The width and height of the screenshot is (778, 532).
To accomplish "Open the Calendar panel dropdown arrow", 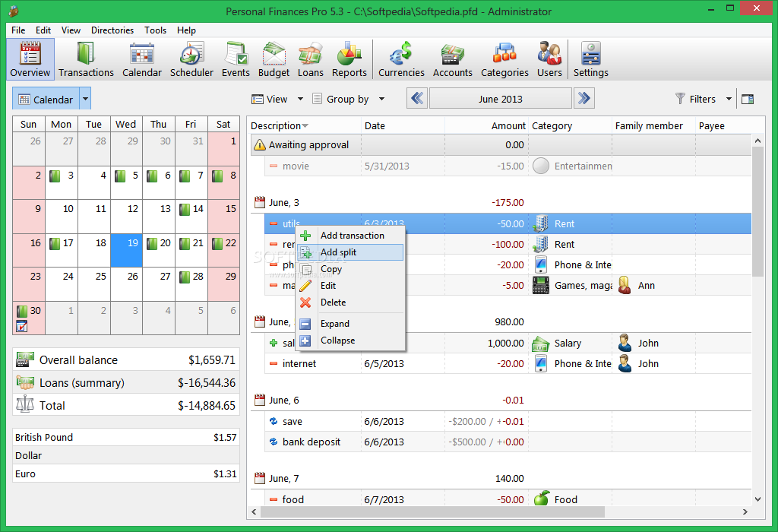I will point(85,99).
